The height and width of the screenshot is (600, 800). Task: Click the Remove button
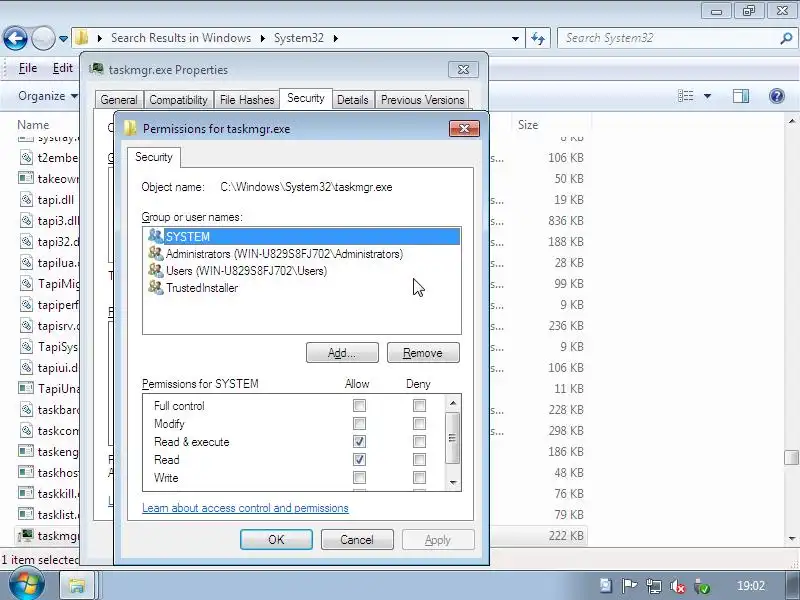tap(423, 353)
